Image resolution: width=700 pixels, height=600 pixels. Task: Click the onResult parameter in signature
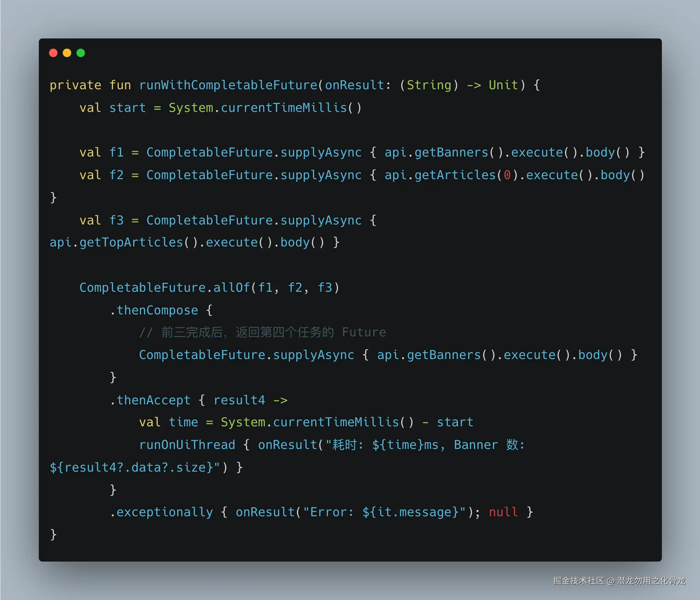354,85
